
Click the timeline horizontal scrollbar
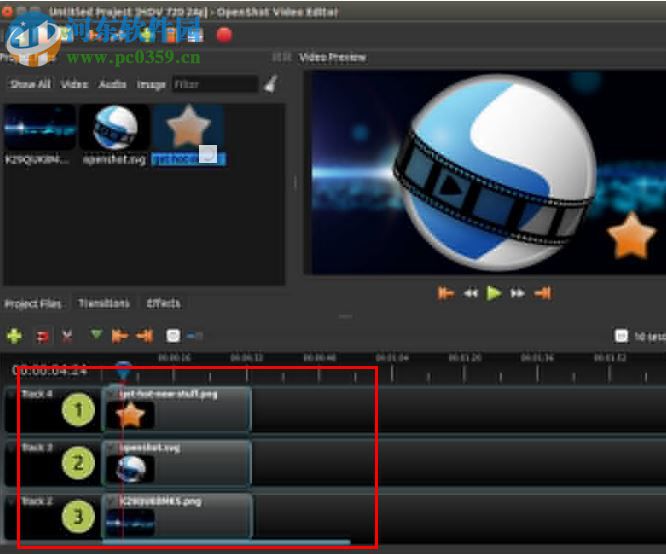pos(226,542)
